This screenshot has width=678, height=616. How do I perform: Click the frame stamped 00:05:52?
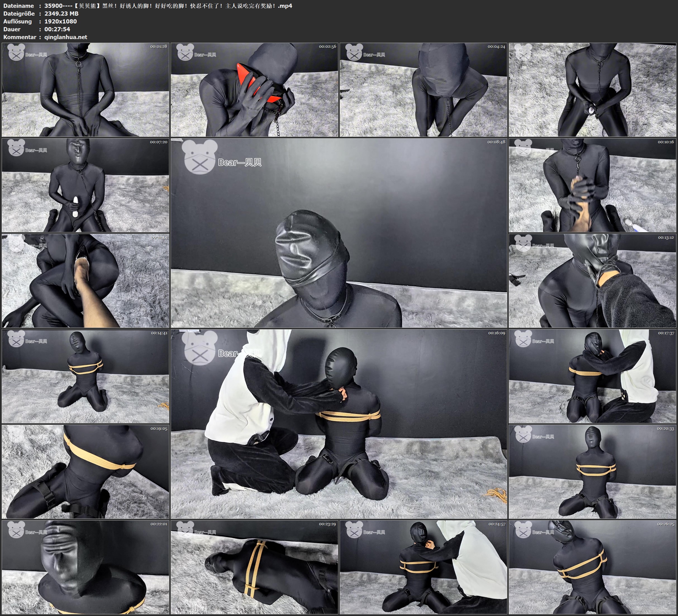click(x=592, y=89)
